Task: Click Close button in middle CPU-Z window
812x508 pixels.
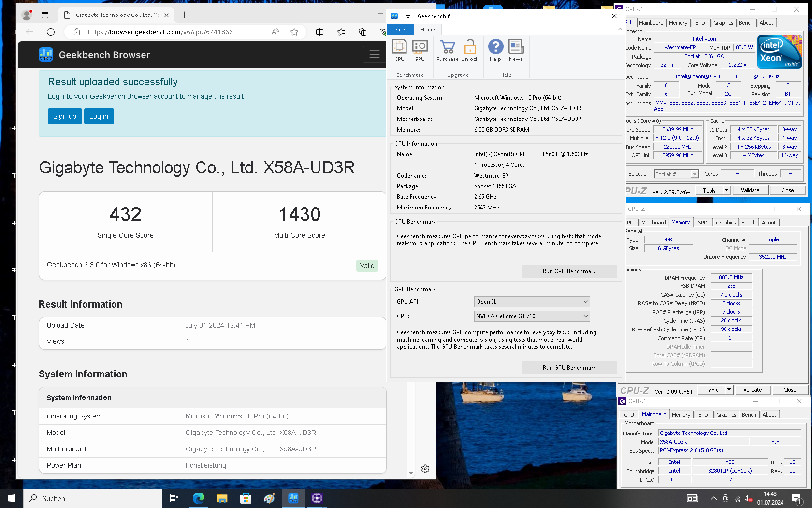Action: coord(790,390)
